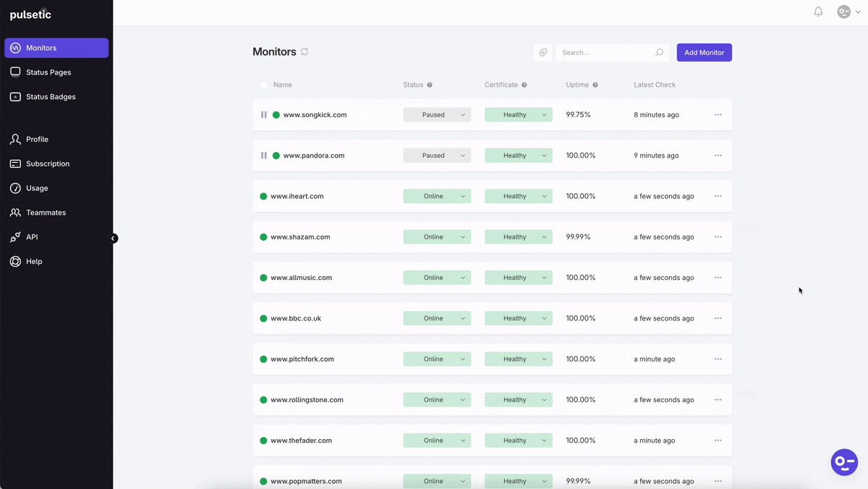Click the Pulsetic logo

tap(30, 14)
